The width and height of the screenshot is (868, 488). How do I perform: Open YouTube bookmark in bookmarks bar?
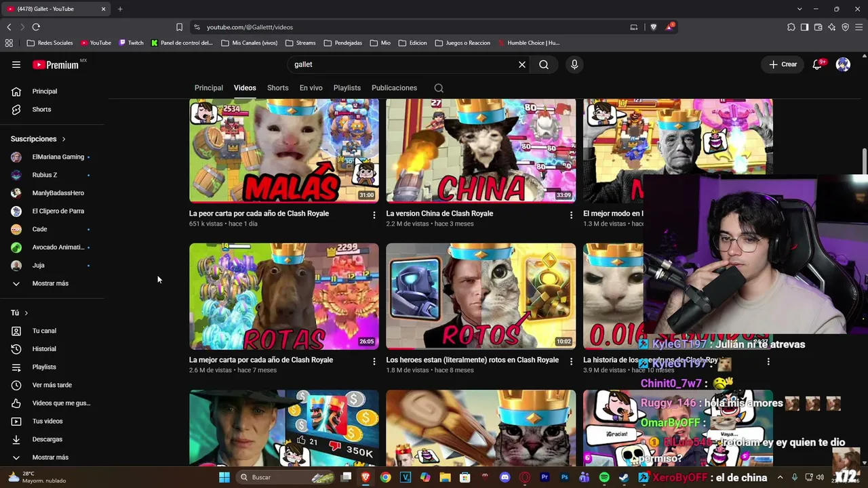click(x=96, y=43)
